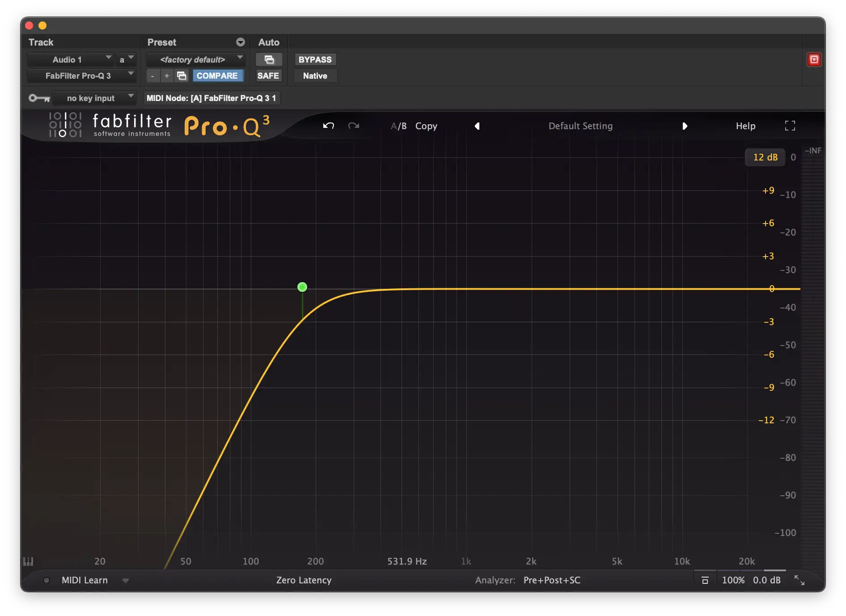This screenshot has height=616, width=846.
Task: Open the Help menu
Action: (745, 126)
